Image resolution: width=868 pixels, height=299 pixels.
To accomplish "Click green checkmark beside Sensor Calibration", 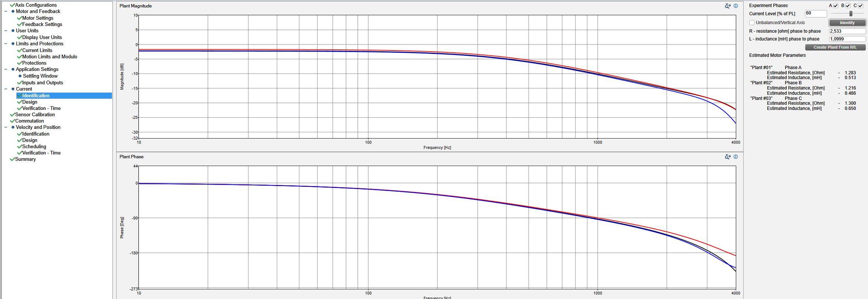I will (12, 115).
